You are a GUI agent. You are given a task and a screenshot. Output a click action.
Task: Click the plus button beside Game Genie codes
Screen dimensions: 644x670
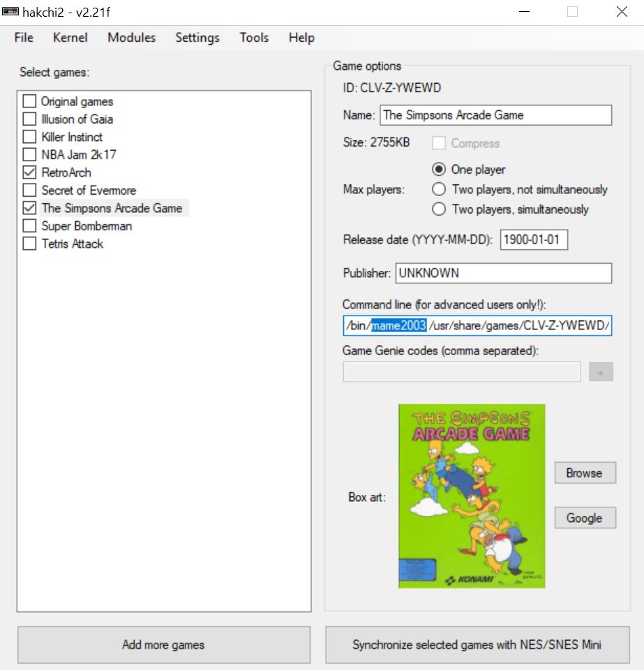coord(601,372)
